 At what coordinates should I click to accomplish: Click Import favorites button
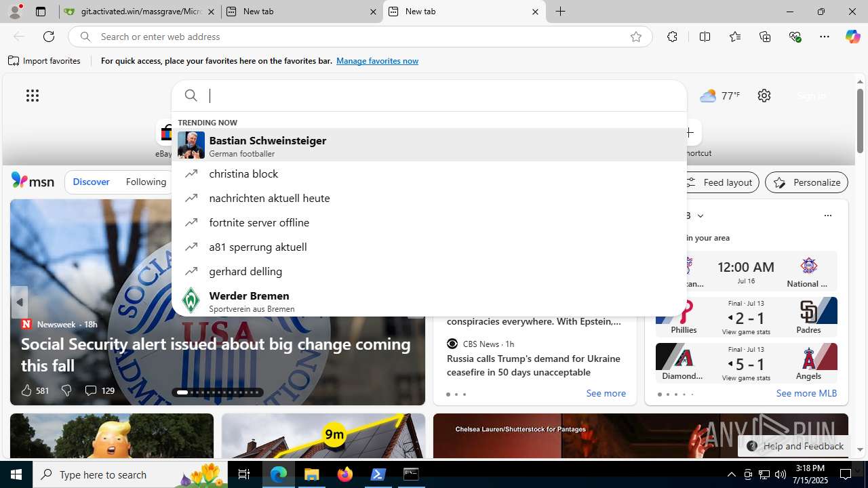click(45, 61)
